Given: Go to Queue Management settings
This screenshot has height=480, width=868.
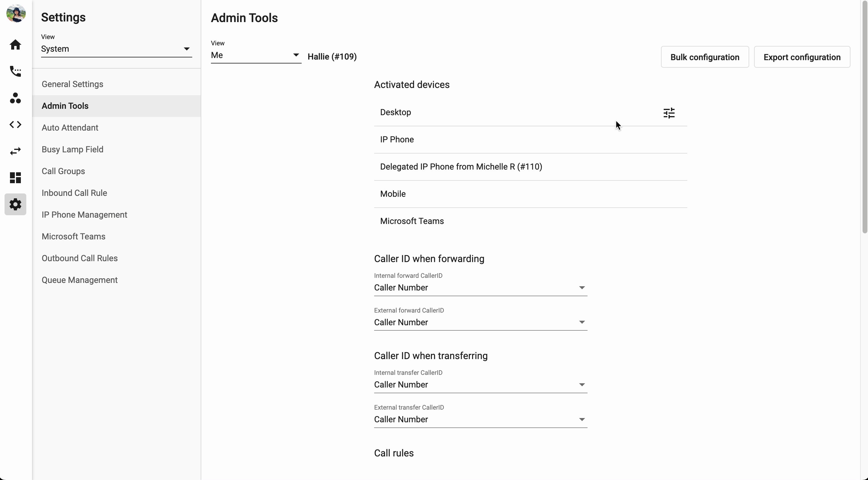Looking at the screenshot, I should tap(79, 280).
